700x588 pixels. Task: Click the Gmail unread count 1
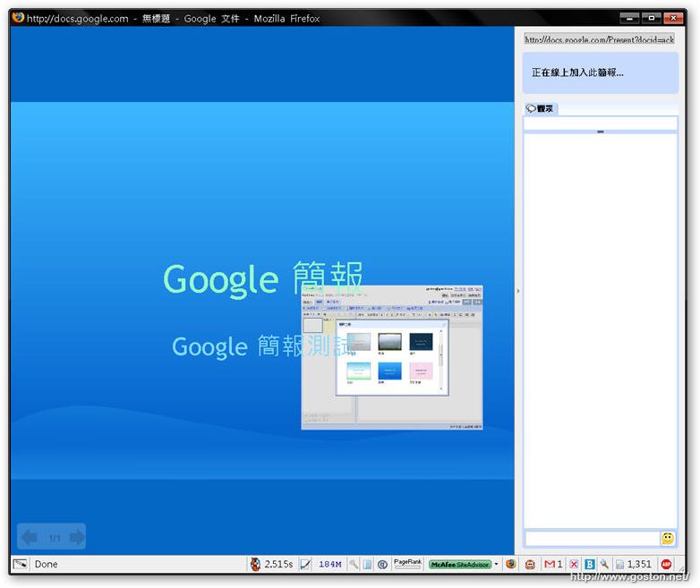pos(559,565)
